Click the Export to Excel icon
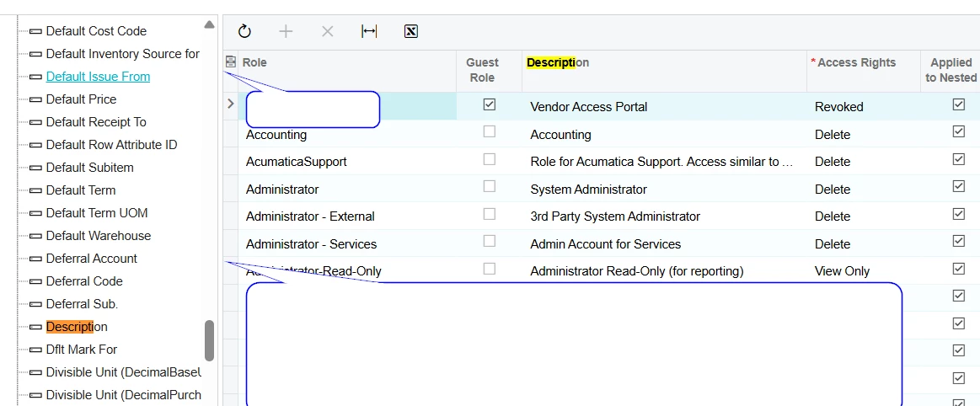Image resolution: width=980 pixels, height=406 pixels. pyautogui.click(x=411, y=31)
